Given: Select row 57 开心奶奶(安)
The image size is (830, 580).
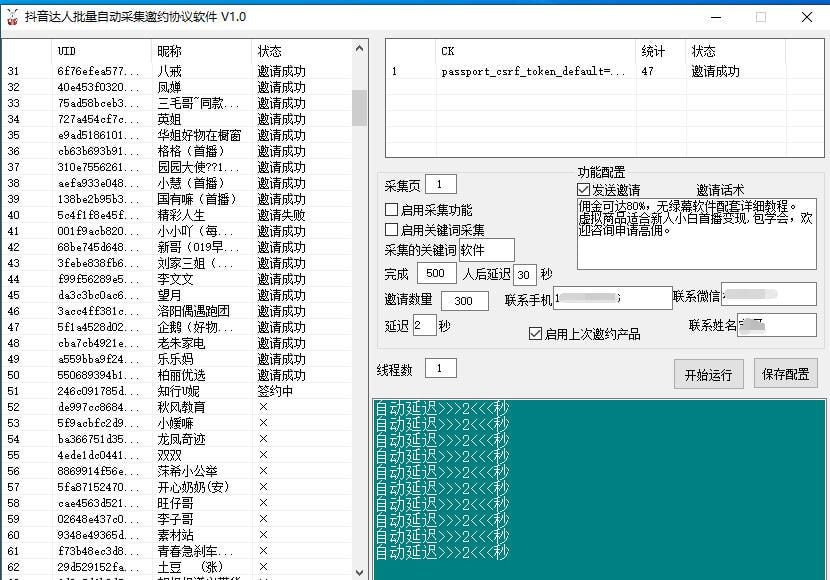Looking at the screenshot, I should 193,487.
